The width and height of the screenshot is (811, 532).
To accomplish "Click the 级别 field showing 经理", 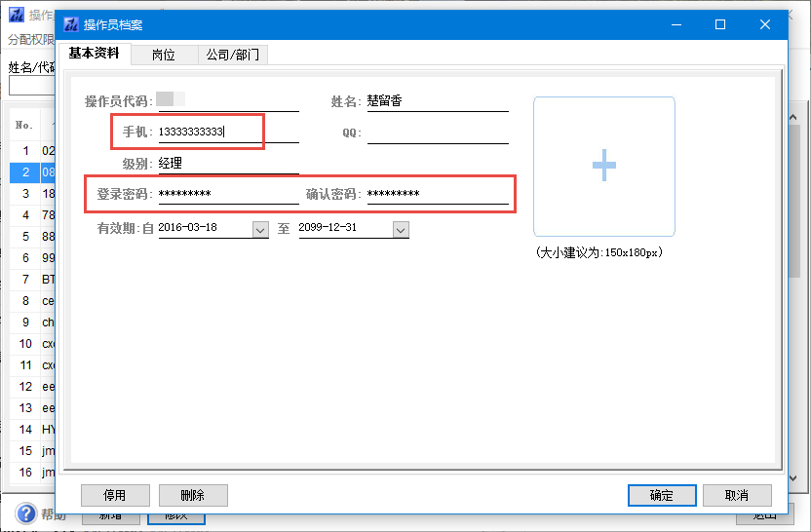I will 227,164.
